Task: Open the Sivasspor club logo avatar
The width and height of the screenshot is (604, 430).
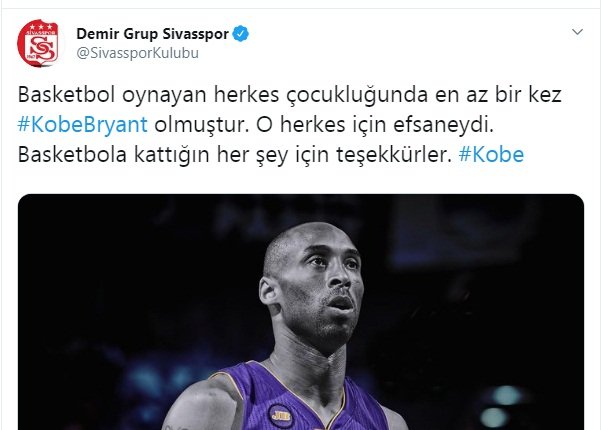Action: (38, 43)
